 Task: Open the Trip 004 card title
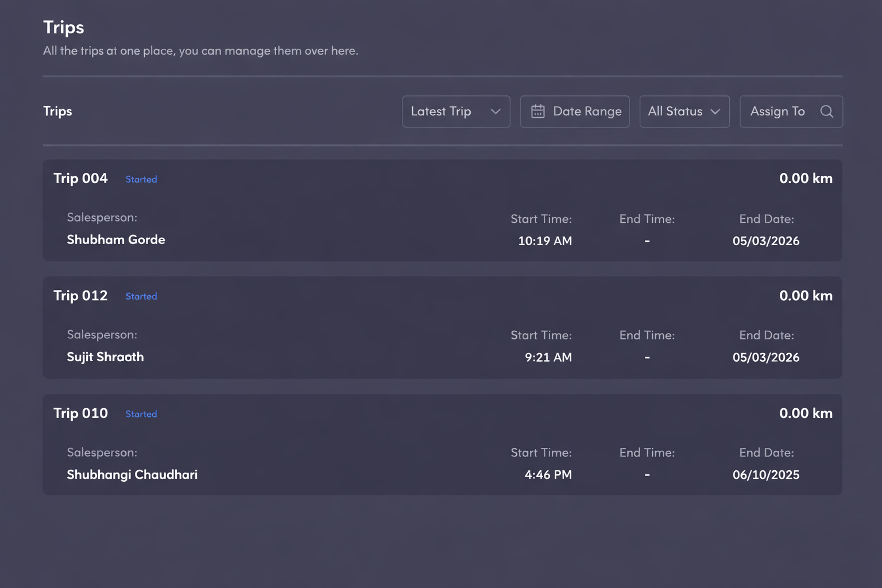pos(80,179)
